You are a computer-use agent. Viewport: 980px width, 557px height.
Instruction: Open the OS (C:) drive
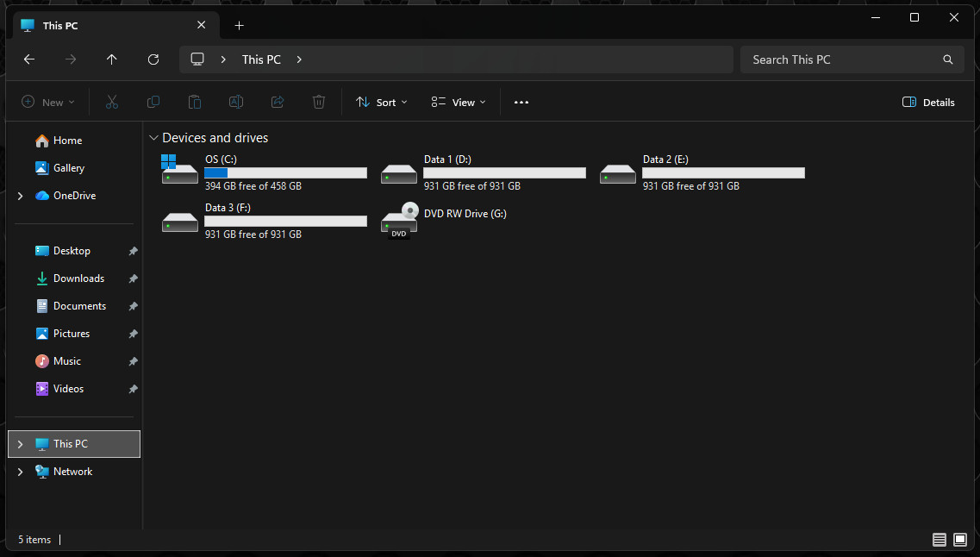(265, 172)
